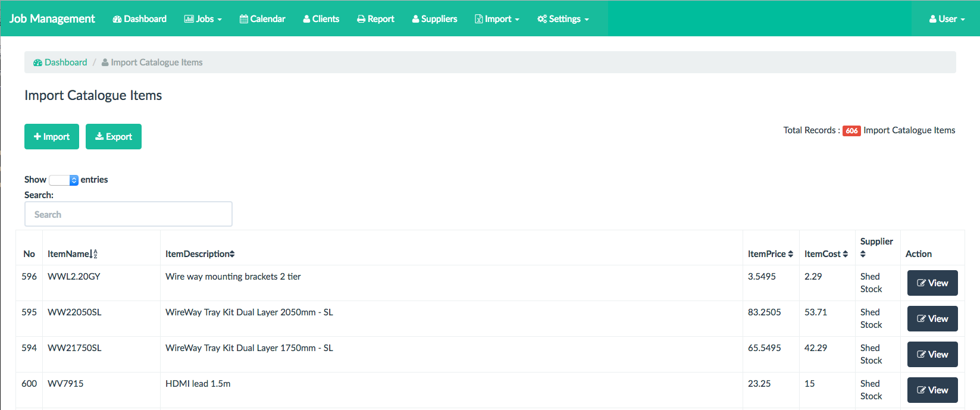Focus the Search input field
The width and height of the screenshot is (980, 410).
click(x=129, y=214)
